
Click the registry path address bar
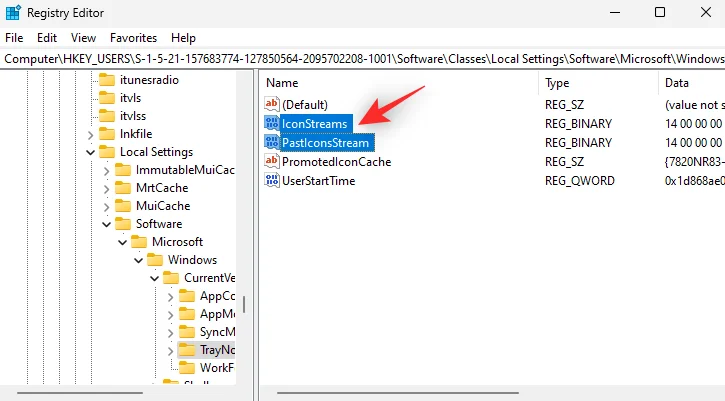362,59
